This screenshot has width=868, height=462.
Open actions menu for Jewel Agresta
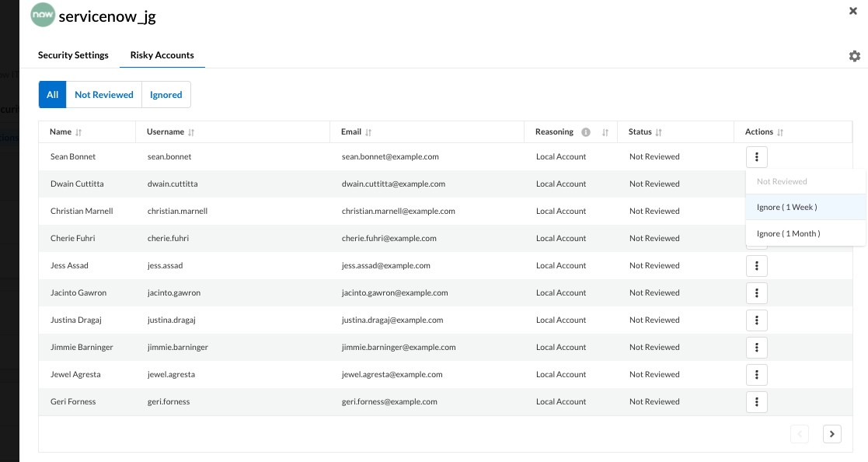pos(756,375)
